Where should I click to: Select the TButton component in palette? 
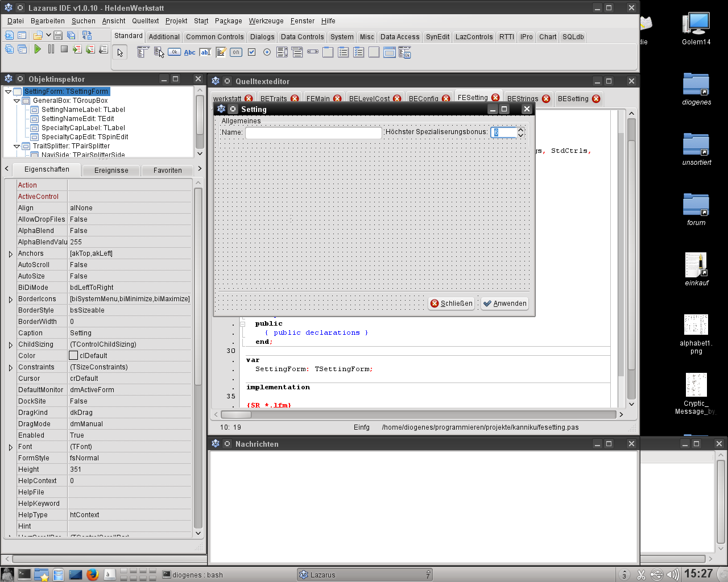[174, 52]
